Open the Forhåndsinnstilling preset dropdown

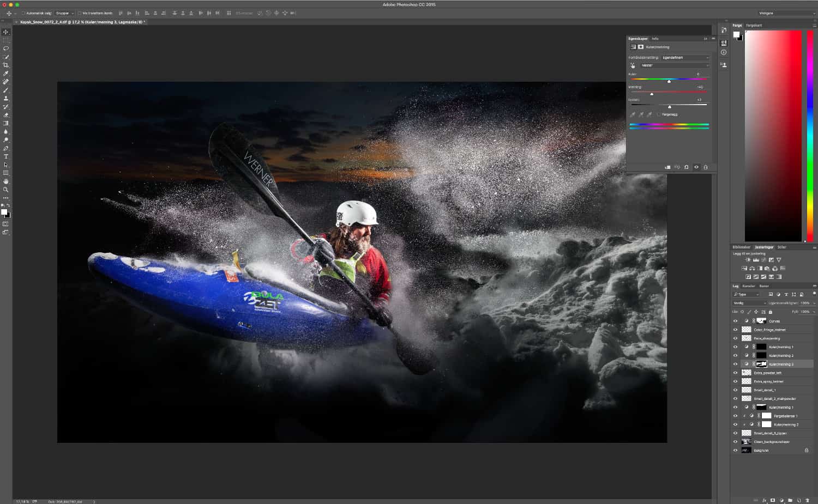point(685,58)
